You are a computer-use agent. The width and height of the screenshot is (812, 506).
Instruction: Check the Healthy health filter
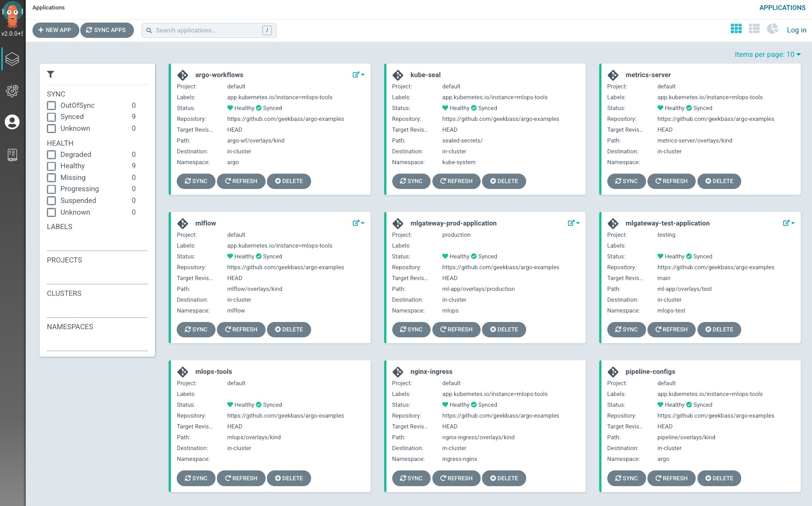tap(51, 166)
